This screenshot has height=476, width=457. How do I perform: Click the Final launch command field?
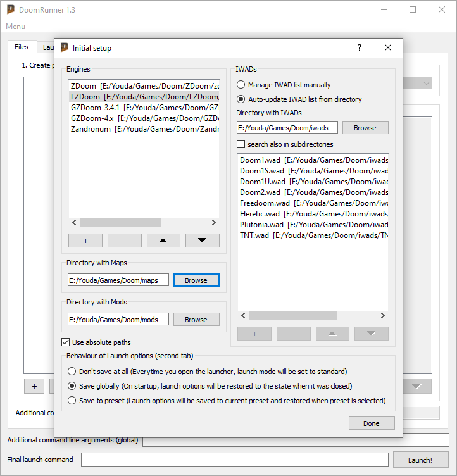tap(235, 460)
